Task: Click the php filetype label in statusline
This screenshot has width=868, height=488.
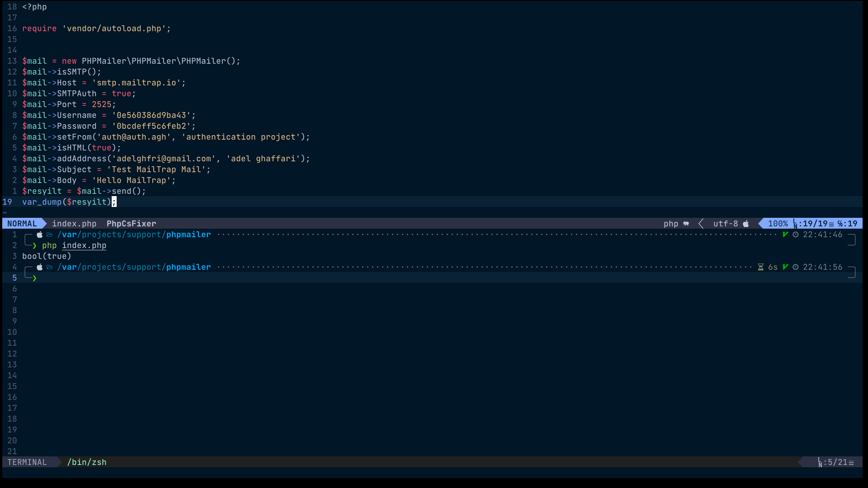Action: coord(671,224)
